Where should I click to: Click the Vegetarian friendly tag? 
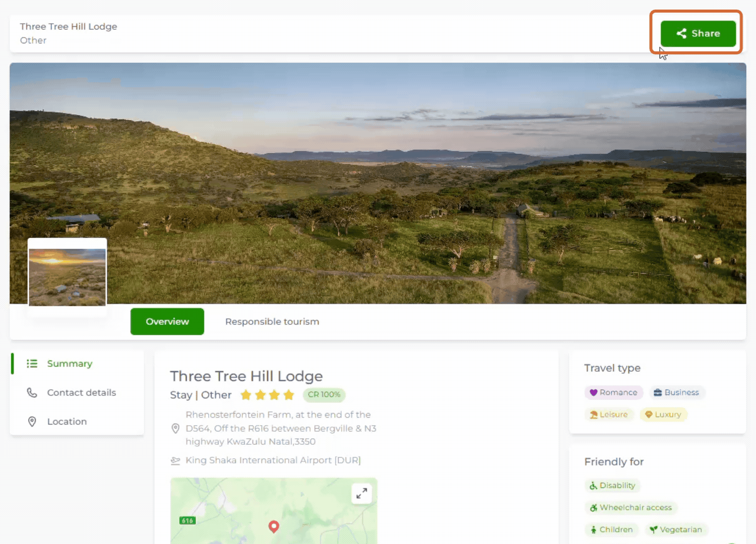(x=676, y=530)
